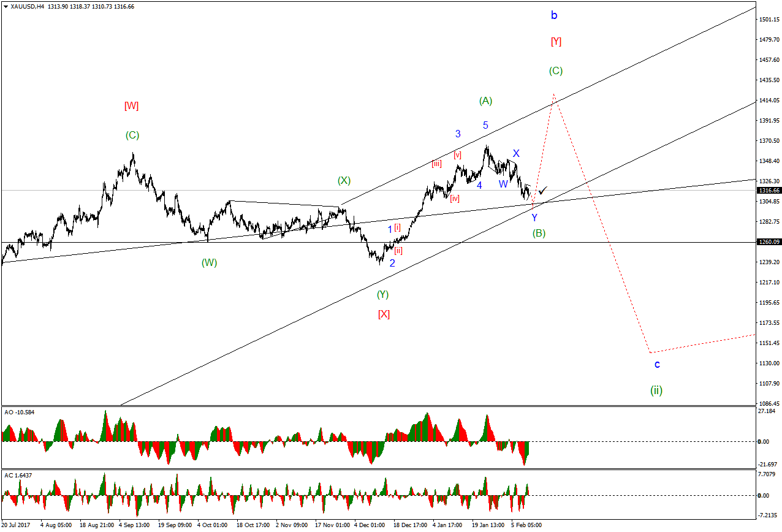
Task: Click the 1414.05 price axis value
Action: tap(769, 101)
